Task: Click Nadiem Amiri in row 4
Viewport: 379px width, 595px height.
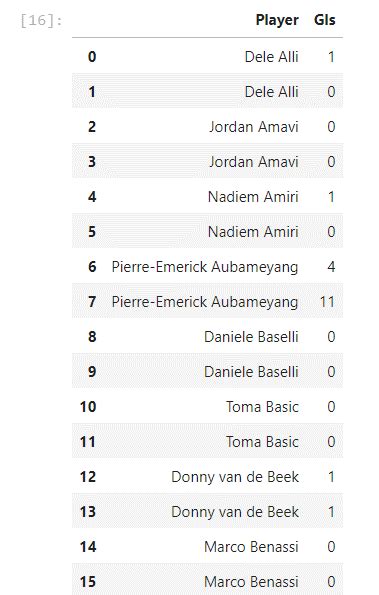Action: 253,197
